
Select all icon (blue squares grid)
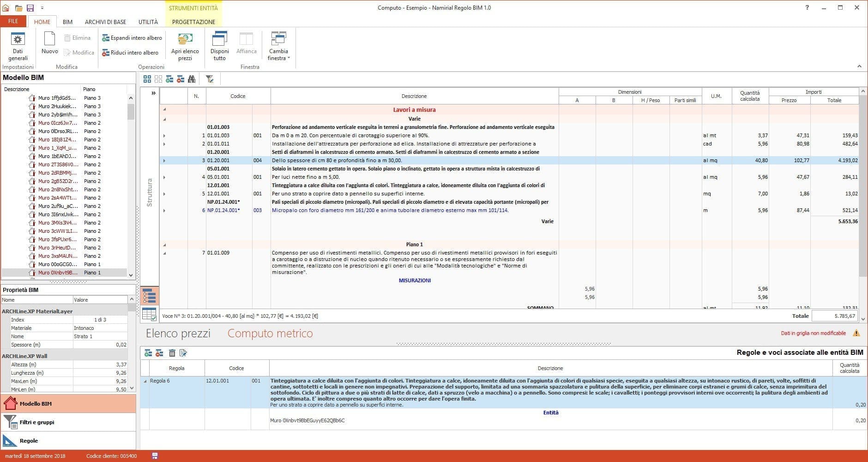point(147,79)
